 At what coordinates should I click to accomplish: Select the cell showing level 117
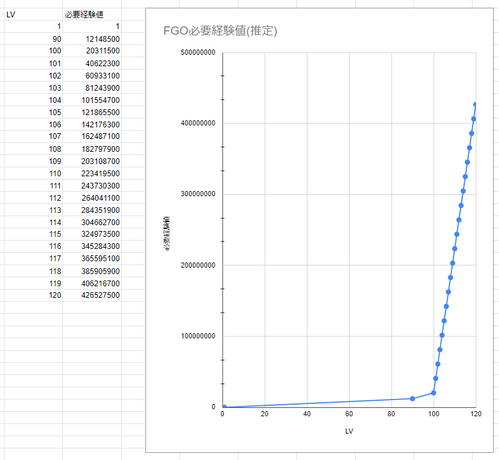tap(33, 259)
